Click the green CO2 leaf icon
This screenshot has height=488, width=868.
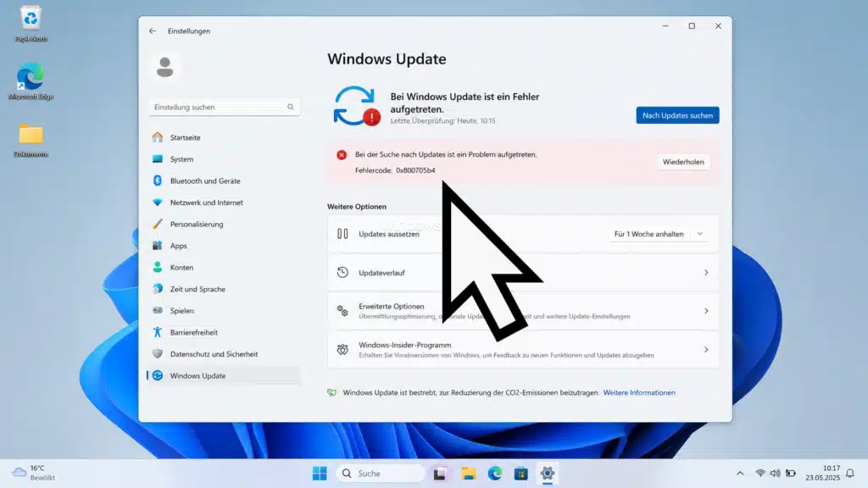pos(331,393)
